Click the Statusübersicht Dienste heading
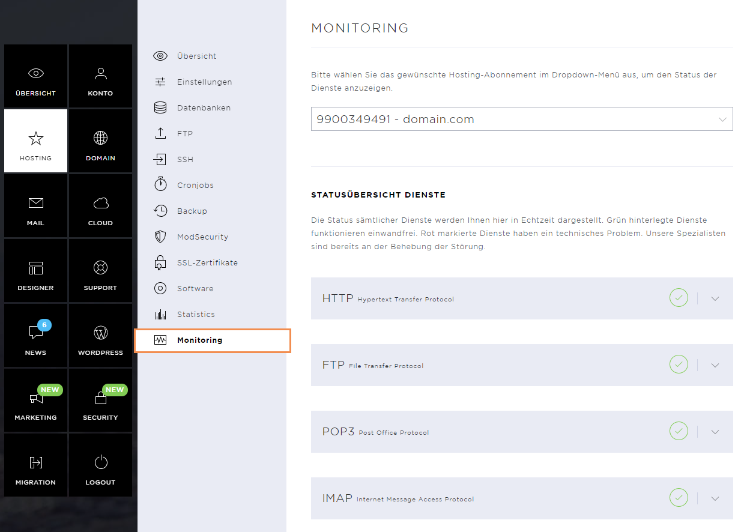756x532 pixels. pyautogui.click(x=378, y=195)
